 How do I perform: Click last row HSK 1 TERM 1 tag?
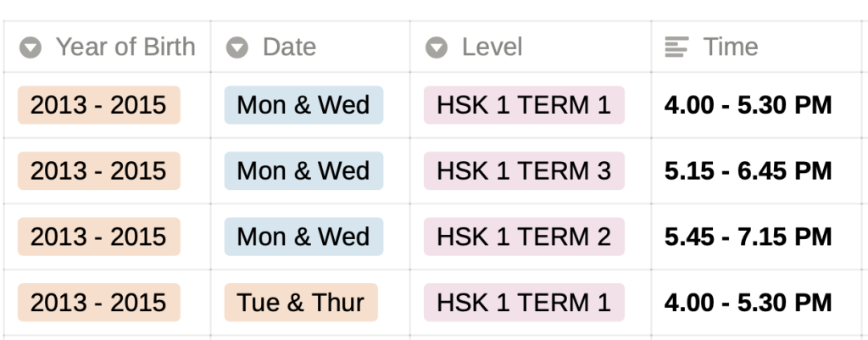click(x=524, y=303)
